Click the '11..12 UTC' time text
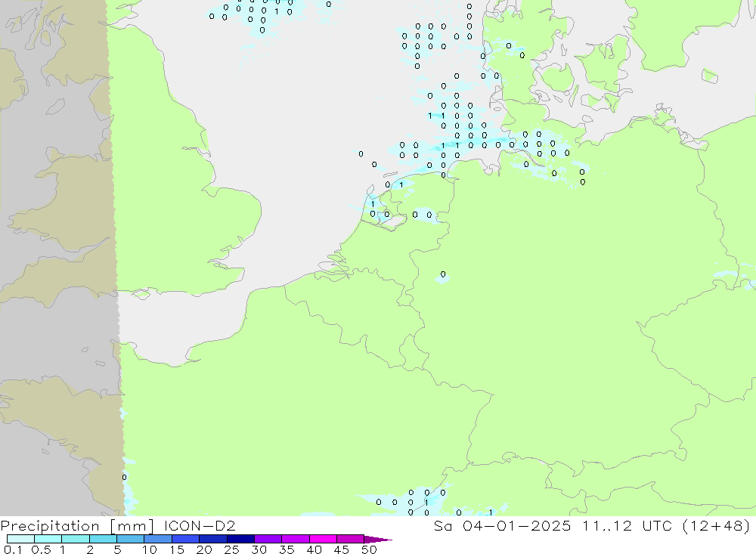The image size is (756, 554). (627, 525)
